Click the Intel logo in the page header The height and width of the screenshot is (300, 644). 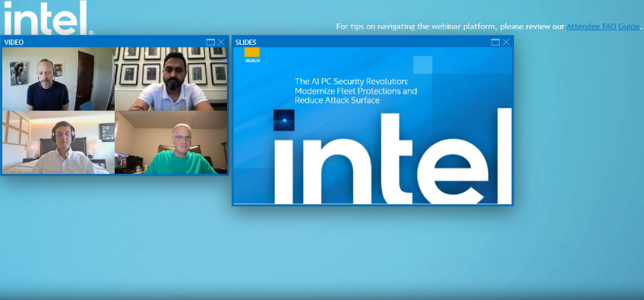pos(48,17)
